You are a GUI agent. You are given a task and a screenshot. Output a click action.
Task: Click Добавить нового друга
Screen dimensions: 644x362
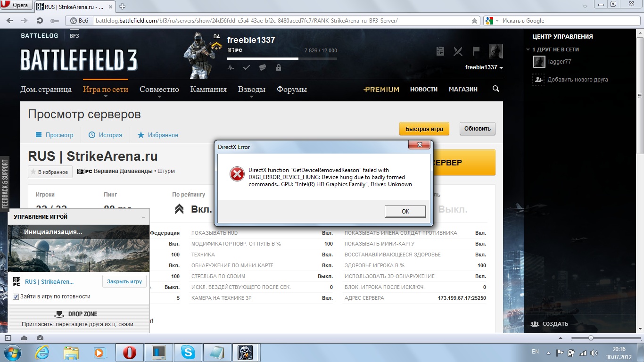(570, 80)
